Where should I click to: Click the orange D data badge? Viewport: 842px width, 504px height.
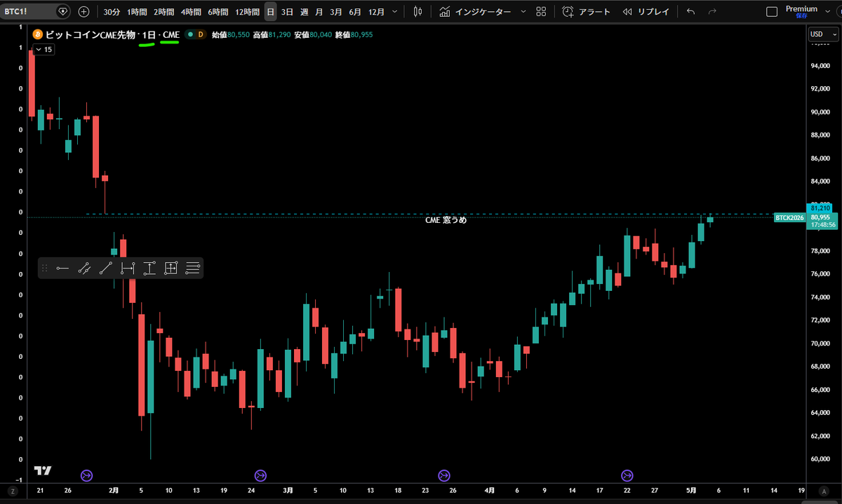tap(201, 34)
